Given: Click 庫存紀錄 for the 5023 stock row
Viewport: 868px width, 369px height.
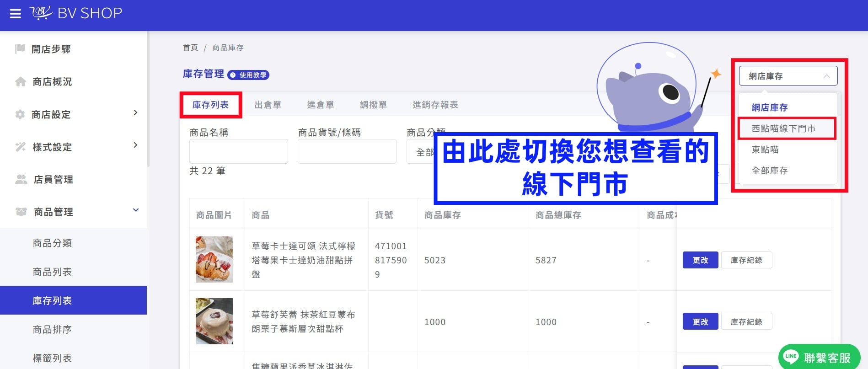Looking at the screenshot, I should tap(746, 260).
